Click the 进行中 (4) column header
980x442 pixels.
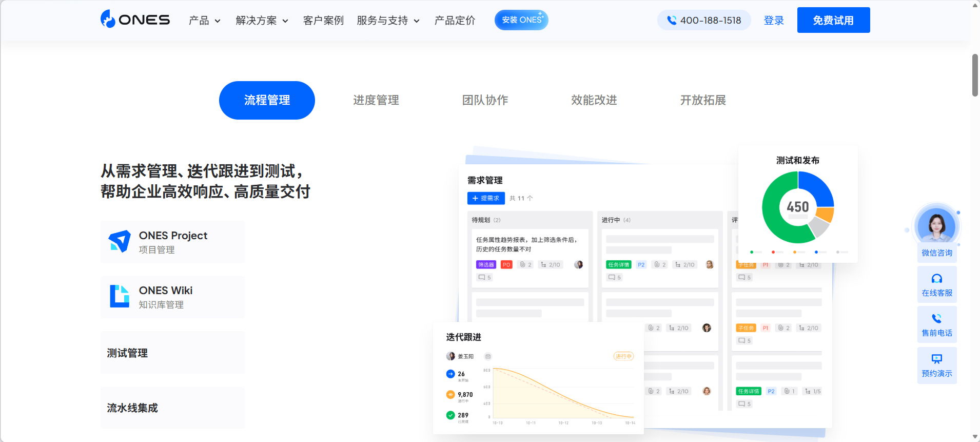pyautogui.click(x=616, y=220)
